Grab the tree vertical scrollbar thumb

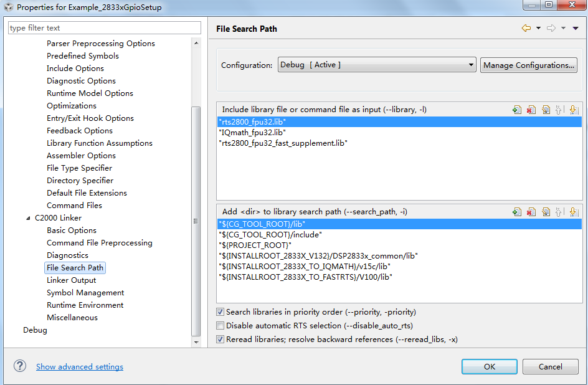[x=196, y=221]
